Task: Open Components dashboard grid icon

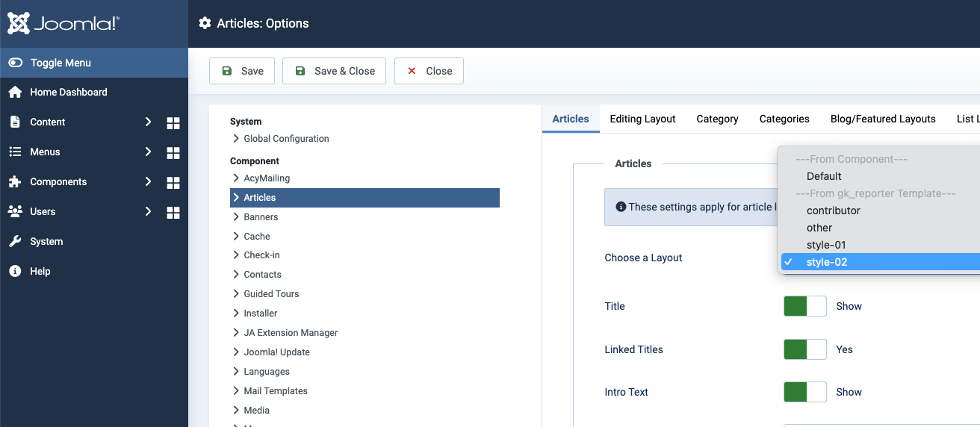Action: (x=173, y=182)
